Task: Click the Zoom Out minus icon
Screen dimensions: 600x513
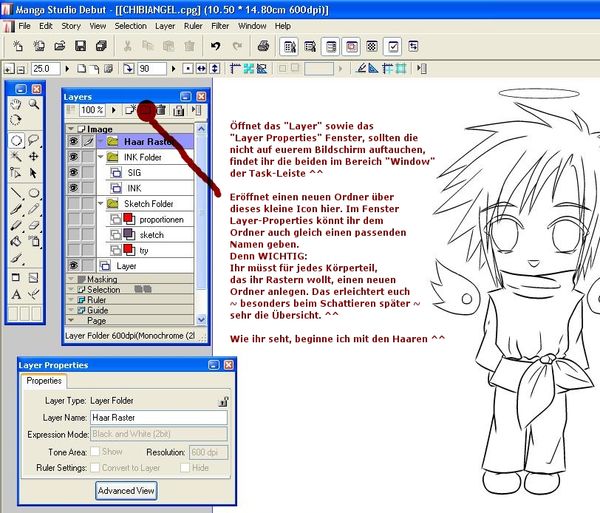Action: (21, 70)
